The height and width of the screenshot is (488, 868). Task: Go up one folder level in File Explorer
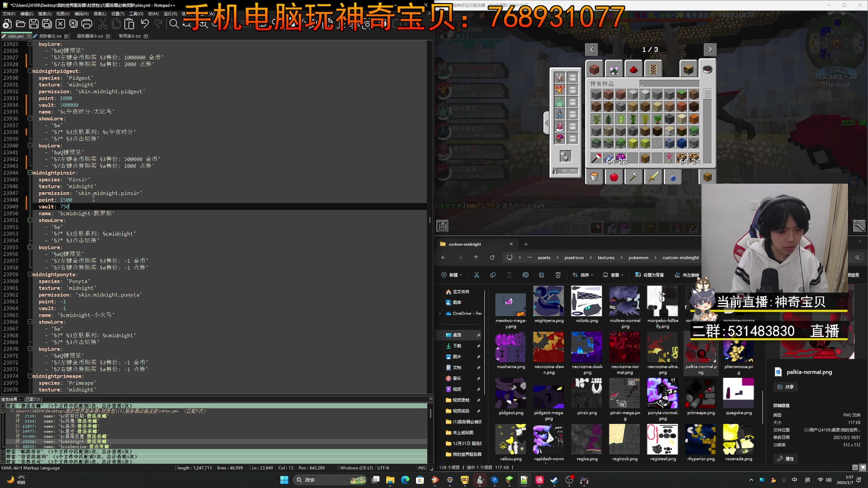[x=476, y=258]
